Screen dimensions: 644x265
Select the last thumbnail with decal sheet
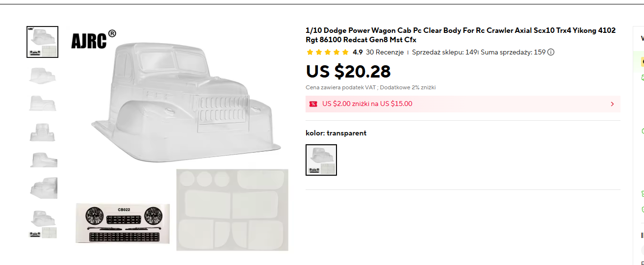pyautogui.click(x=42, y=224)
